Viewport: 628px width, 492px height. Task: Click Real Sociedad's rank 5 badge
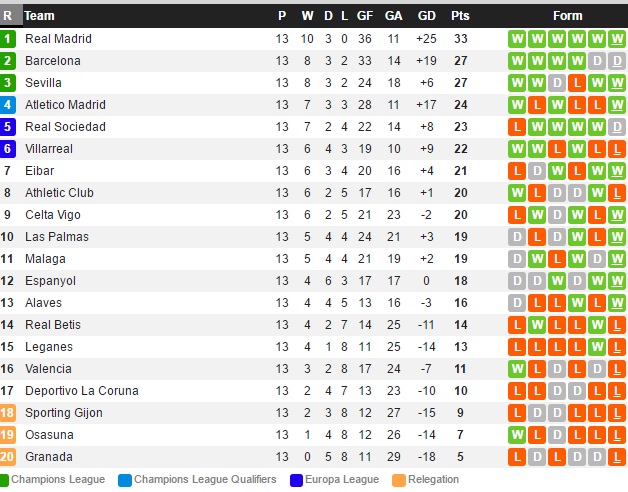tap(8, 127)
